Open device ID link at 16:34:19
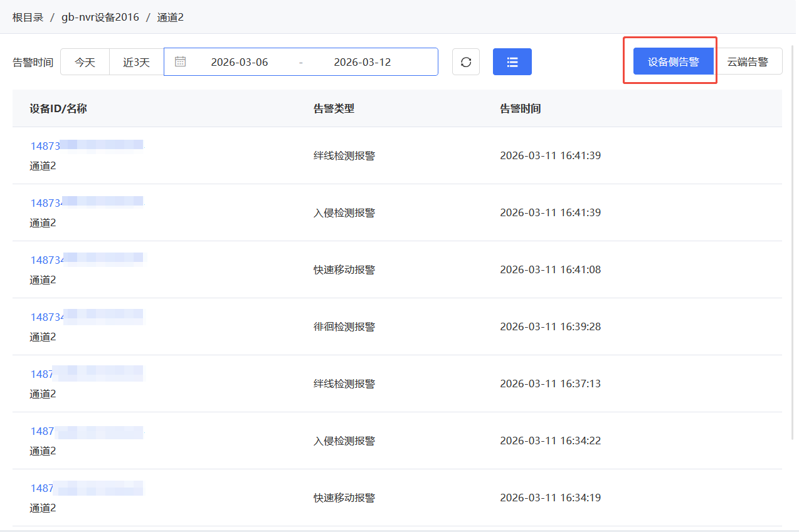799x532 pixels. pos(42,488)
